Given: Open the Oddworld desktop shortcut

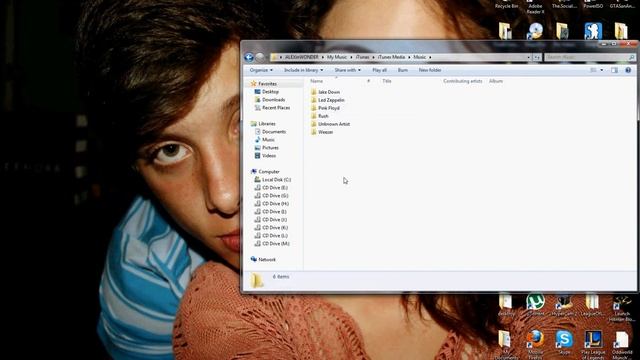Looking at the screenshot, I should click(x=622, y=344).
